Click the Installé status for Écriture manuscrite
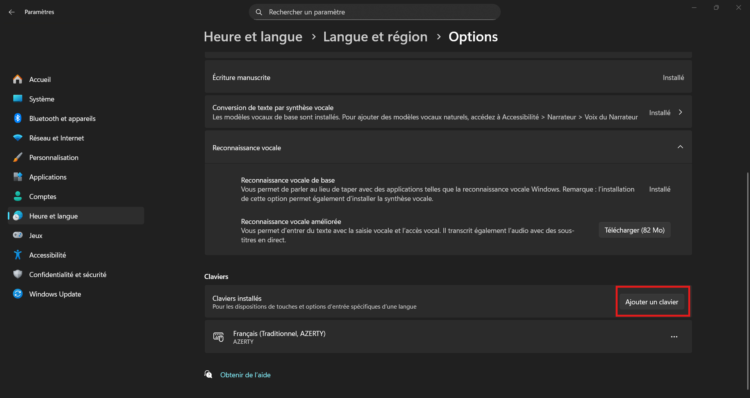 tap(673, 77)
